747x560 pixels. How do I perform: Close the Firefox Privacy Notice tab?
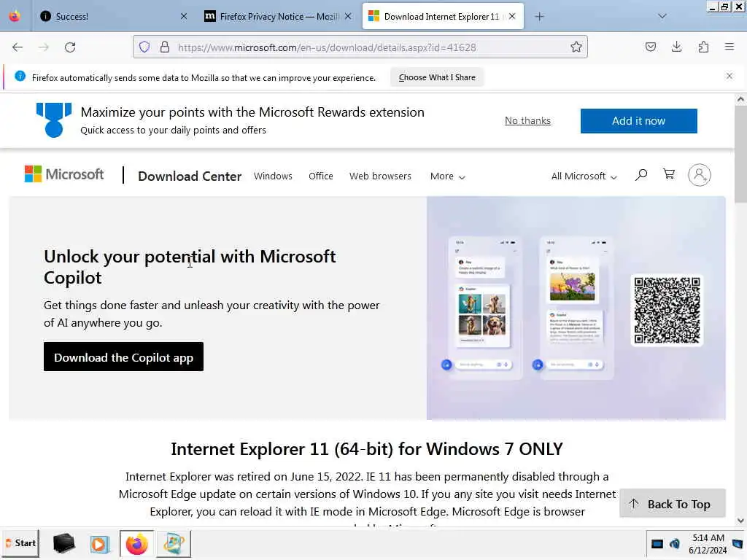pyautogui.click(x=348, y=16)
